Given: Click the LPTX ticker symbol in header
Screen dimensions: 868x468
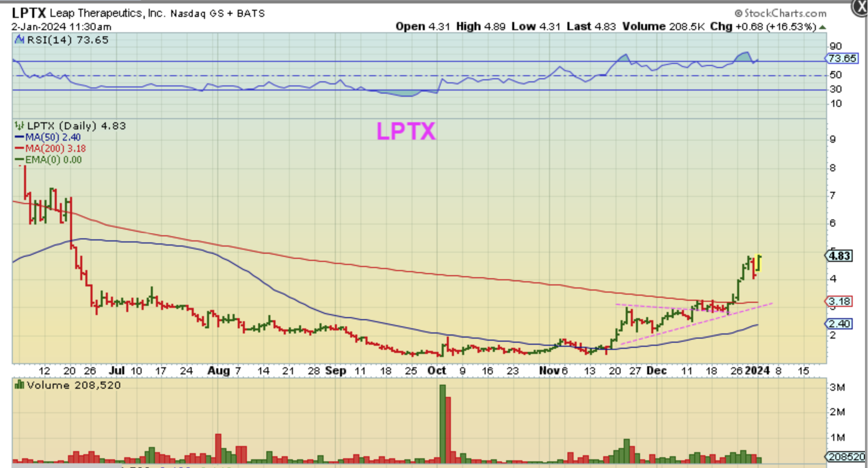Looking at the screenshot, I should [29, 13].
